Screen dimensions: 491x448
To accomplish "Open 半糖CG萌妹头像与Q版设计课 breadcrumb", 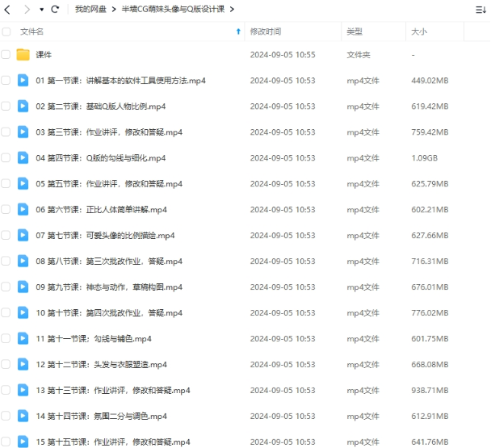I will click(173, 10).
